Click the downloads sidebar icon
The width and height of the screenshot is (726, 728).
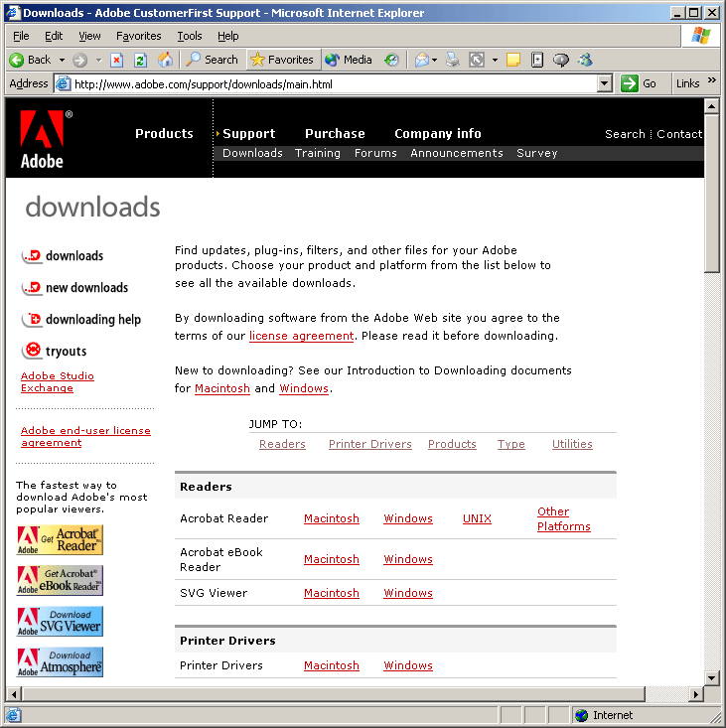pyautogui.click(x=32, y=256)
